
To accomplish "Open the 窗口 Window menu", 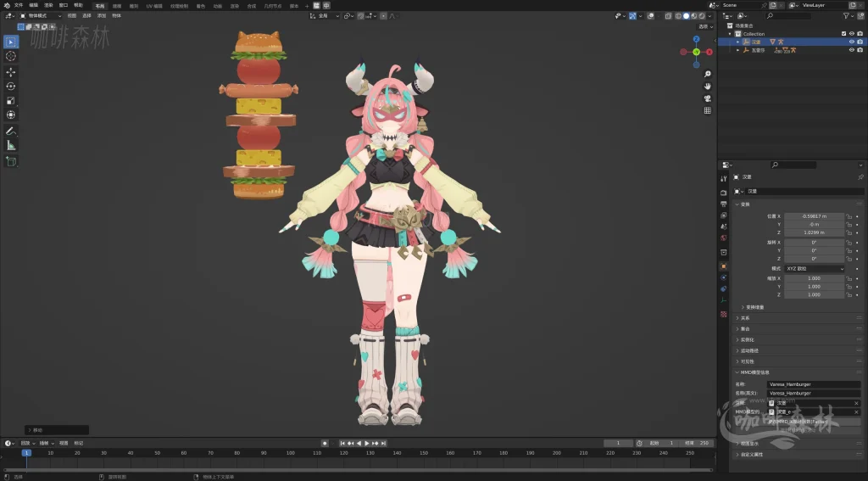I will 63,6.
